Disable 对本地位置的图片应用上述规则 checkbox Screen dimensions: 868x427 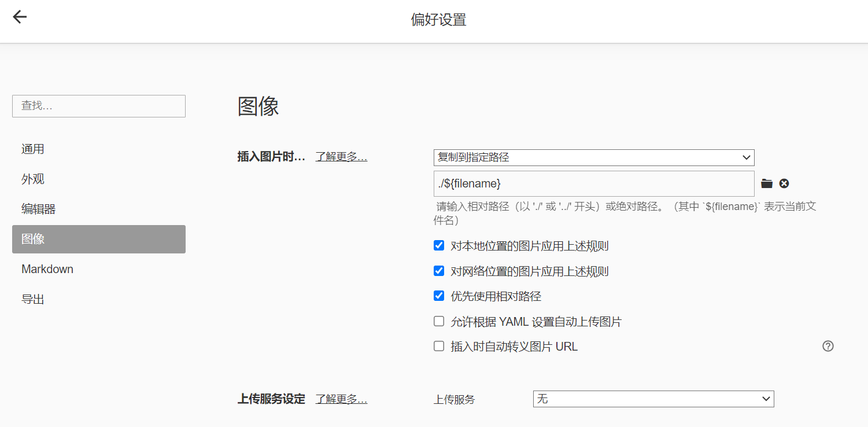point(438,245)
